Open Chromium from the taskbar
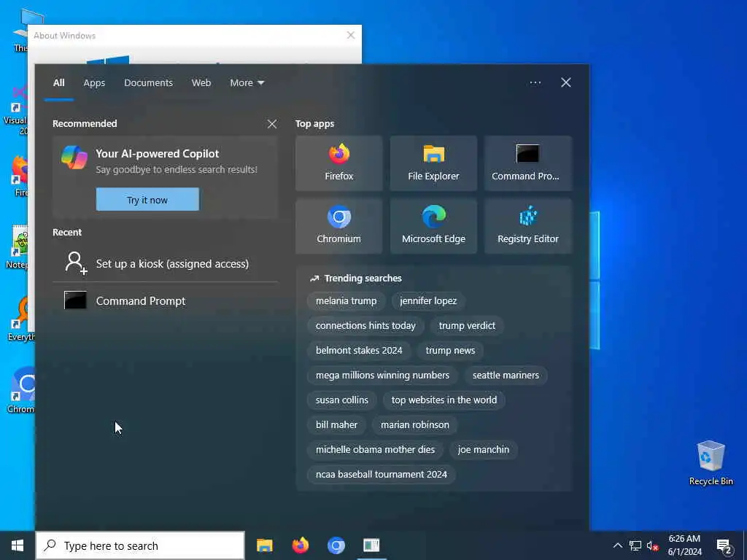The height and width of the screenshot is (560, 747). (x=336, y=545)
